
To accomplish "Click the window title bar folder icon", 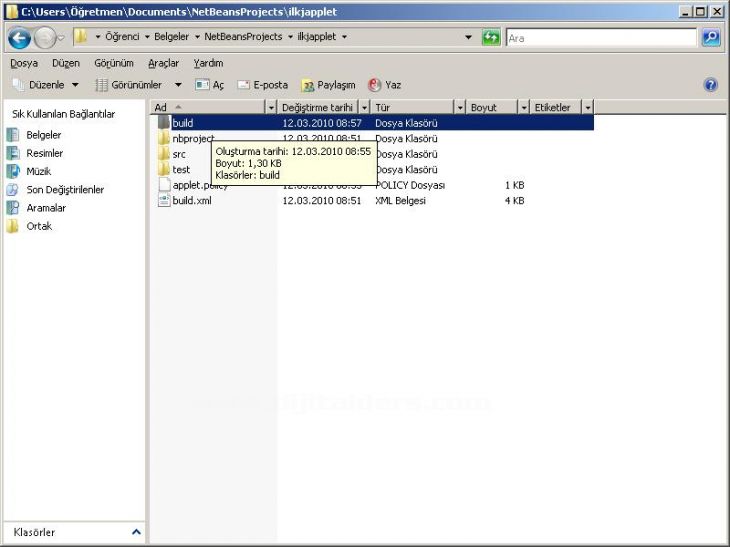I will (x=11, y=12).
